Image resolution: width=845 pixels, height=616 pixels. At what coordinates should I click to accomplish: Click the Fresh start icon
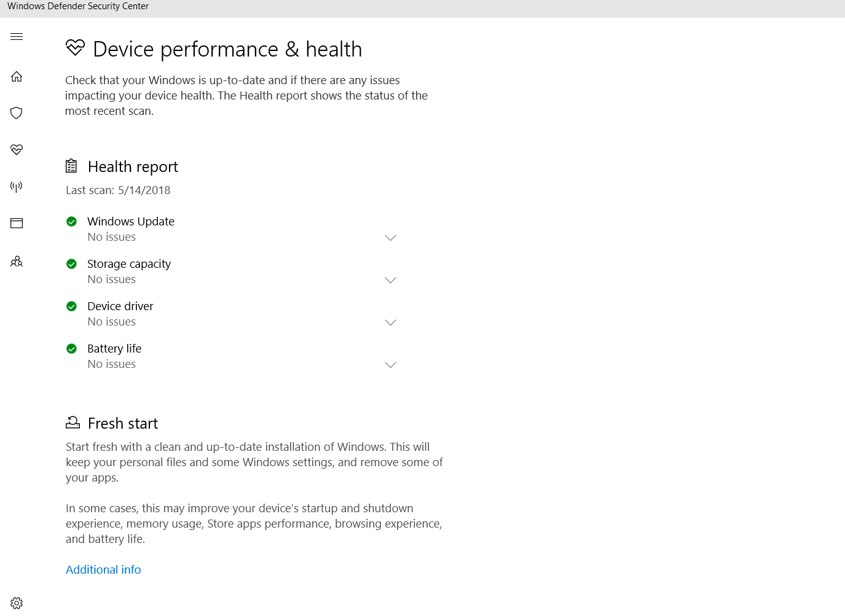click(73, 422)
